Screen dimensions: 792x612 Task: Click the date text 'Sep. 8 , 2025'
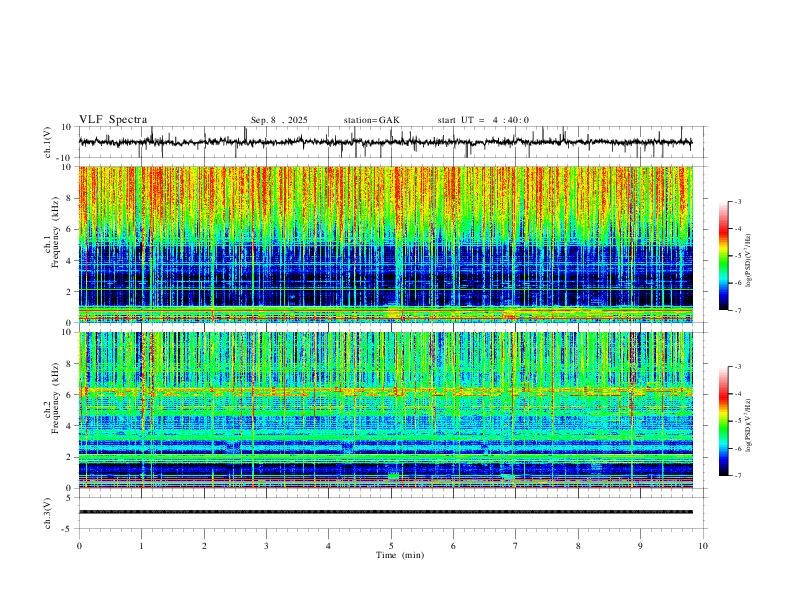(x=279, y=120)
